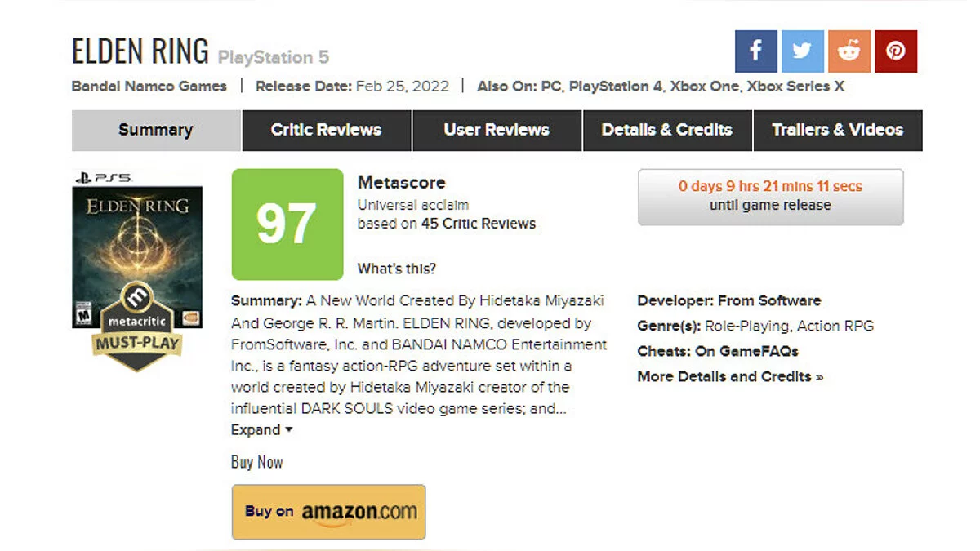Open the Critic Reviews tab
This screenshot has height=551, width=980.
coord(326,130)
